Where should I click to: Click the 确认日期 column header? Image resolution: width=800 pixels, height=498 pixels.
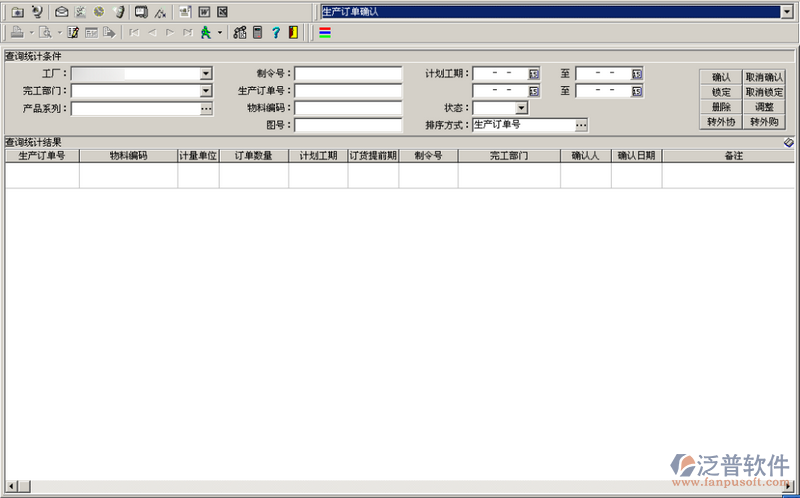tap(636, 156)
